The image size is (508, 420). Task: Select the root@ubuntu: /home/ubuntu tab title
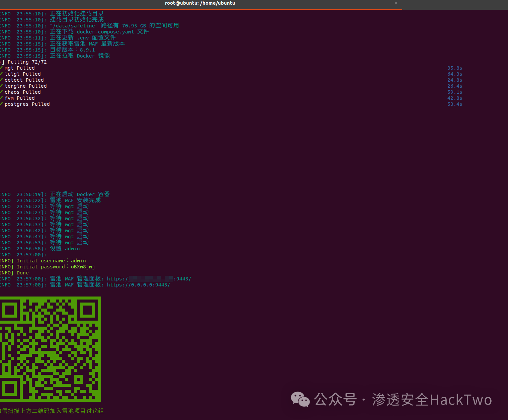click(x=200, y=3)
